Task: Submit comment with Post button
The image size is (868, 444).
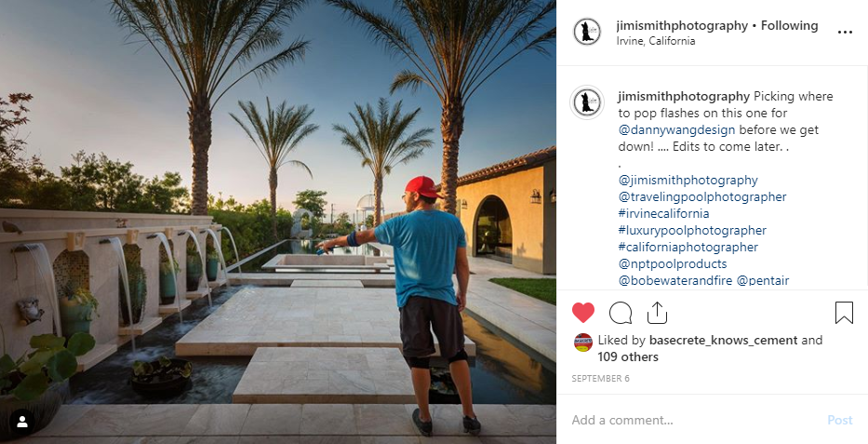Action: point(840,420)
